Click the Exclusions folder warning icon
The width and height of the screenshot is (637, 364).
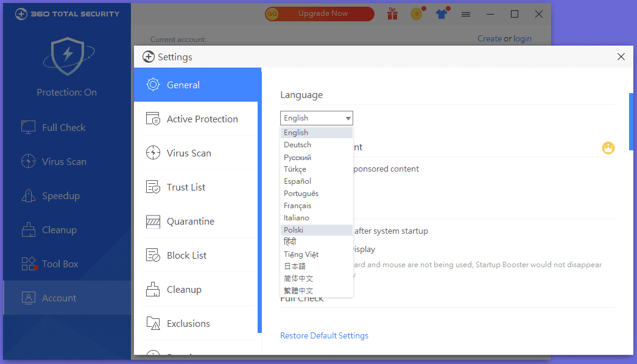tap(153, 323)
